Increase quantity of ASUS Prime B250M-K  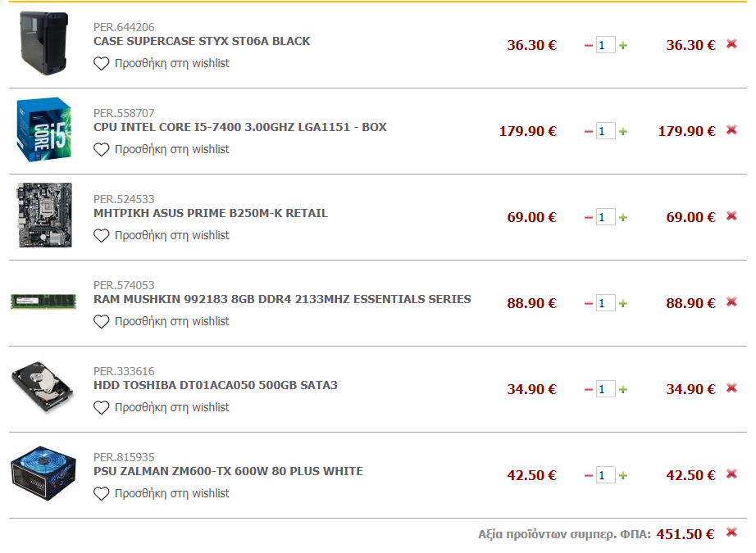click(623, 217)
